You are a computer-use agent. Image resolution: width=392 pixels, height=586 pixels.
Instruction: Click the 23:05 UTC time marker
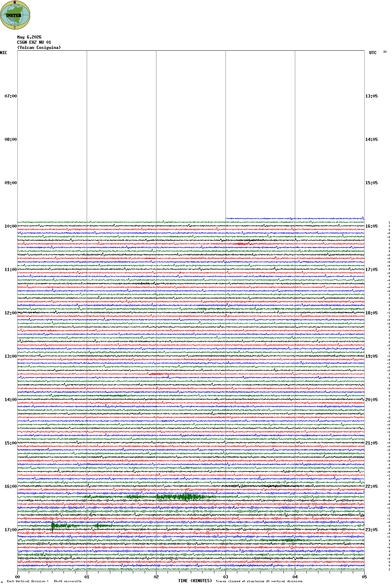tap(372, 530)
